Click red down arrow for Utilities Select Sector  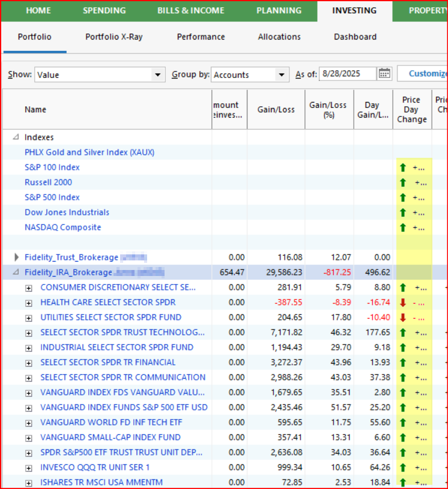pos(403,317)
